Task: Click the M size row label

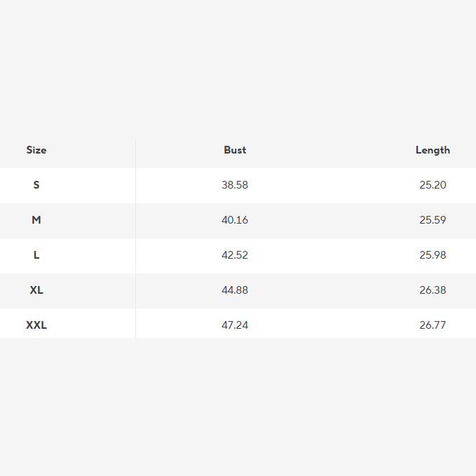Action: click(x=36, y=220)
